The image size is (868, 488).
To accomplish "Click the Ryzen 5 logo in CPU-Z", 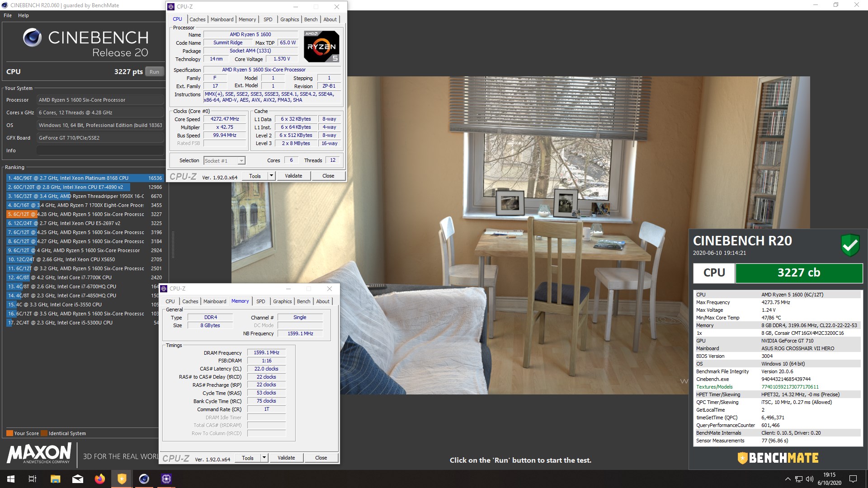I will (321, 47).
